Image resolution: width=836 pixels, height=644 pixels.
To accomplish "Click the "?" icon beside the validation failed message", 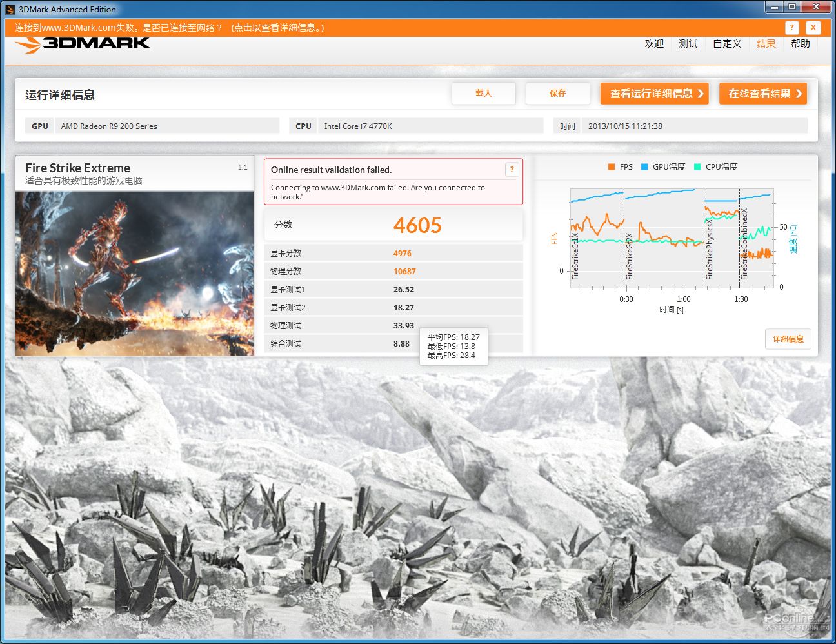I will (512, 169).
